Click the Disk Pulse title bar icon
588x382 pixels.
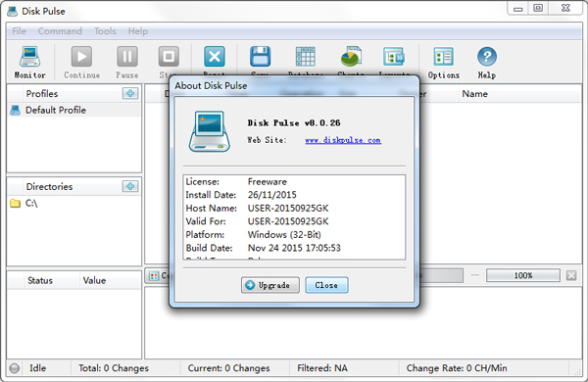13,11
